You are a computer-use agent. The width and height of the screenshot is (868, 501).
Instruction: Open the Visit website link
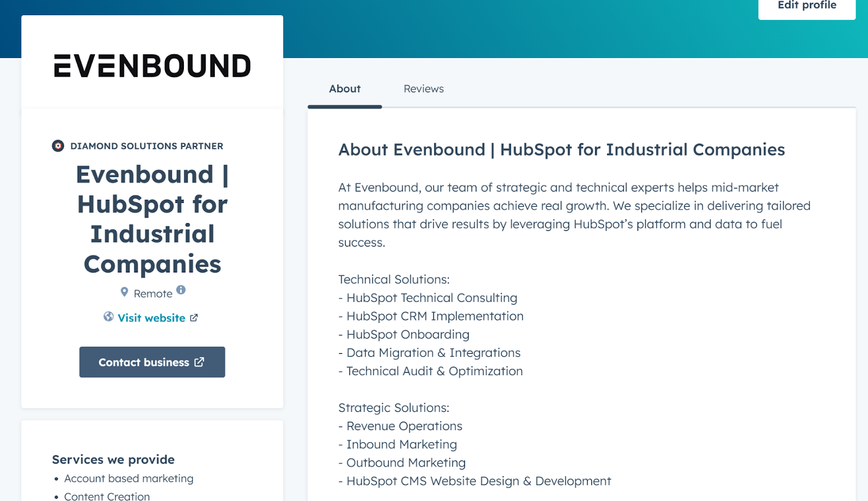[x=151, y=318]
